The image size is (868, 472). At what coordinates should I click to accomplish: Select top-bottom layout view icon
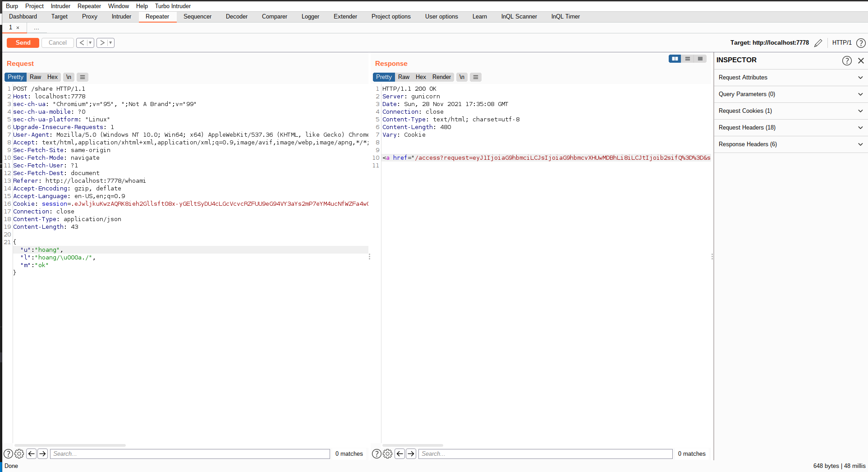[x=688, y=59]
